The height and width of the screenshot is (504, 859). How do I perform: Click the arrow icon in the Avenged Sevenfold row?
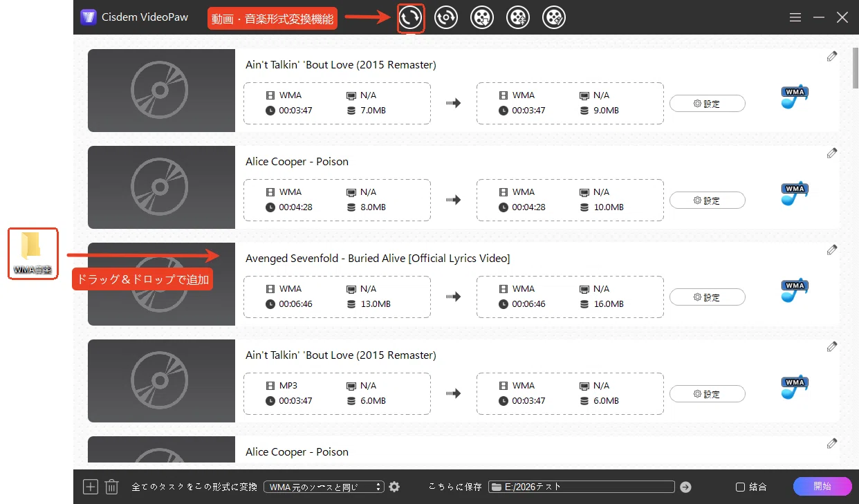click(x=453, y=297)
